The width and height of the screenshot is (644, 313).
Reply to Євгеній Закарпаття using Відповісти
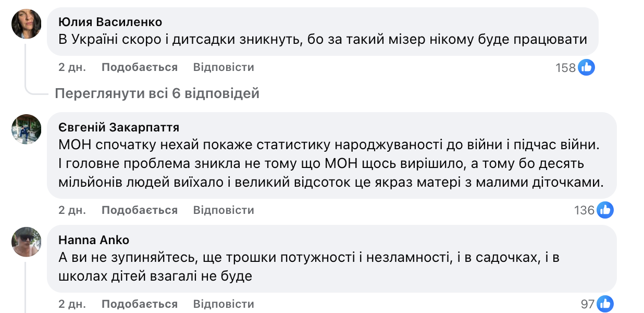223,210
